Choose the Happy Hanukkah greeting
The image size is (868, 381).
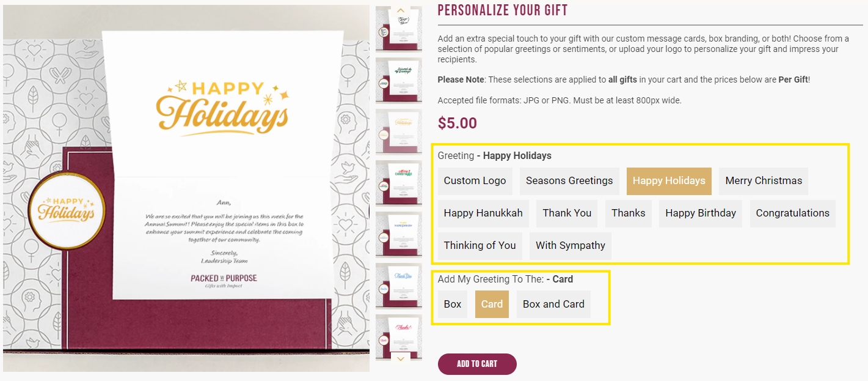click(x=483, y=213)
